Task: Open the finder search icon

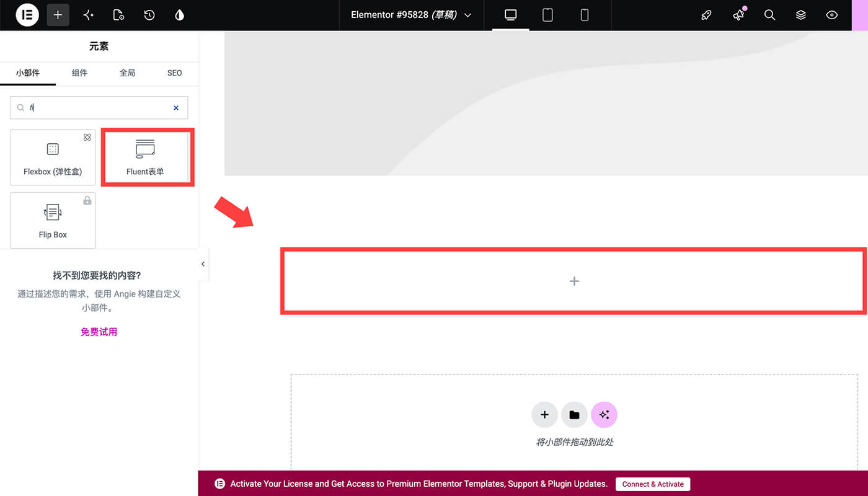Action: (x=769, y=15)
